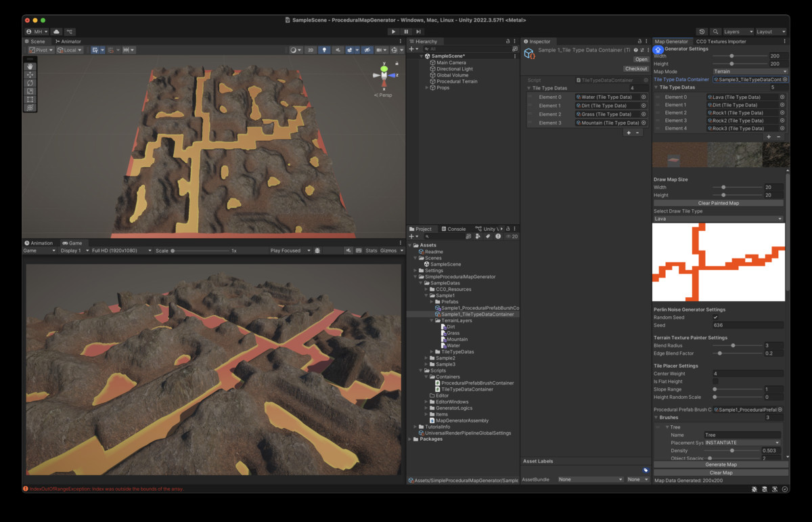Open the Undo History icon

coord(702,32)
